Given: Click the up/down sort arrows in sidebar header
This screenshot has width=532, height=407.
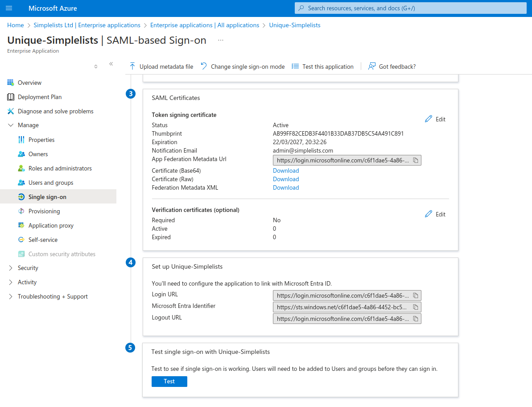Looking at the screenshot, I should [x=96, y=66].
